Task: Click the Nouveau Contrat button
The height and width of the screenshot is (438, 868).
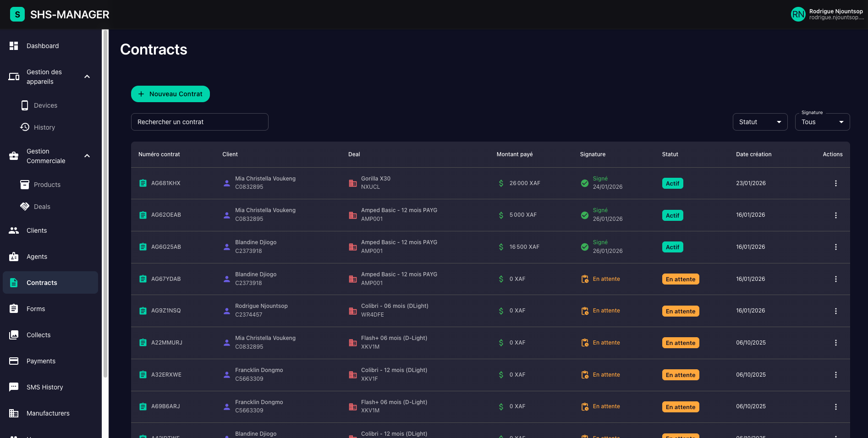Action: (x=170, y=94)
